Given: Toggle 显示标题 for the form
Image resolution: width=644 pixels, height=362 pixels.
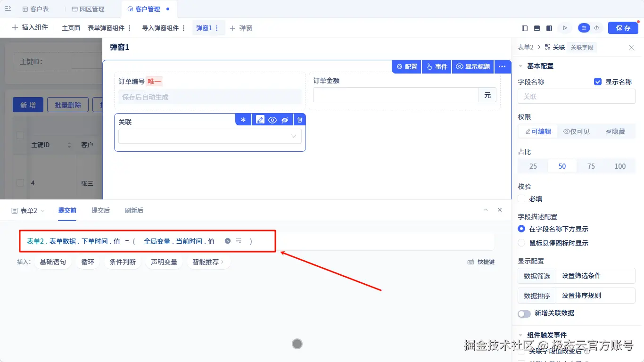Looking at the screenshot, I should coord(473,67).
